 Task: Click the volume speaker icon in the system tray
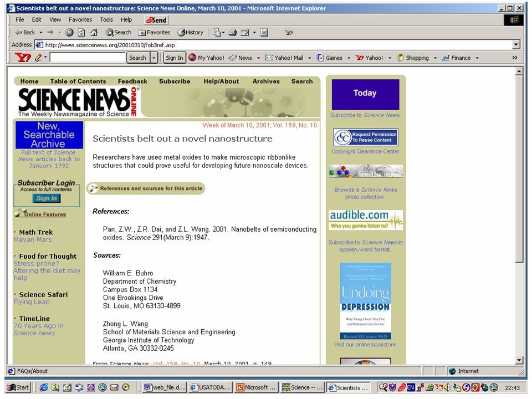point(447,387)
